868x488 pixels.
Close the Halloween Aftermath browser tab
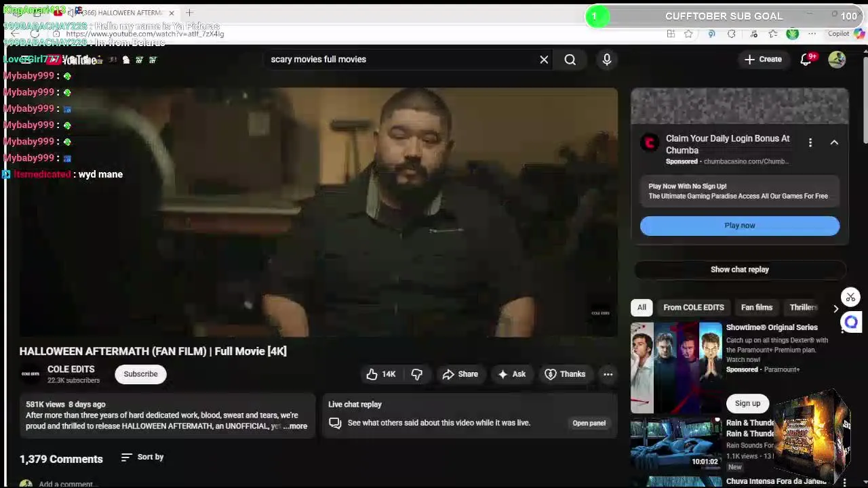point(172,13)
